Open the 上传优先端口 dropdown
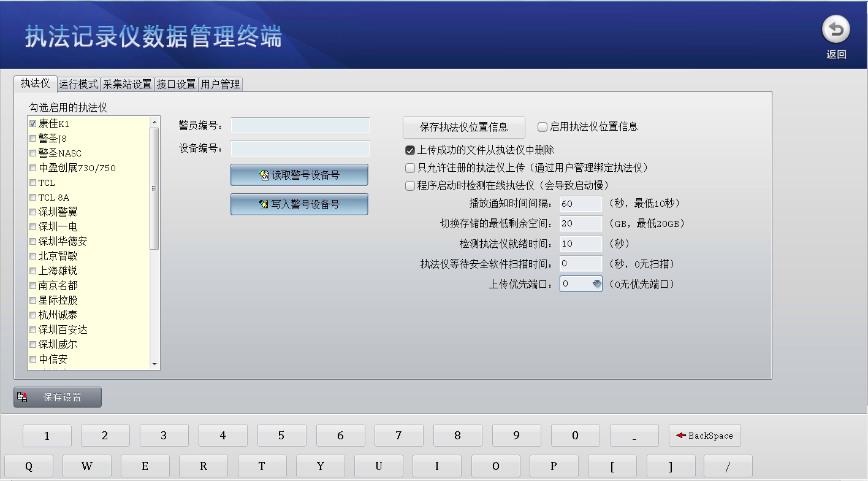Image resolution: width=868 pixels, height=481 pixels. pos(596,284)
